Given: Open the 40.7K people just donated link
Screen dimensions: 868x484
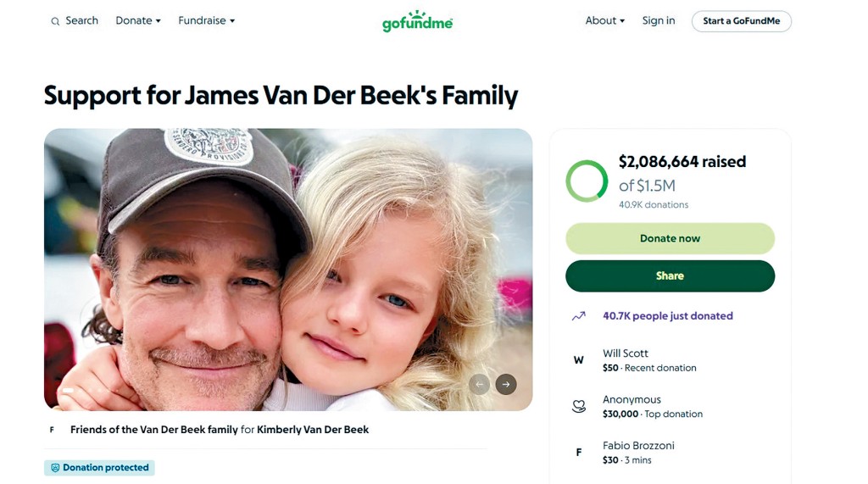Looking at the screenshot, I should (668, 316).
